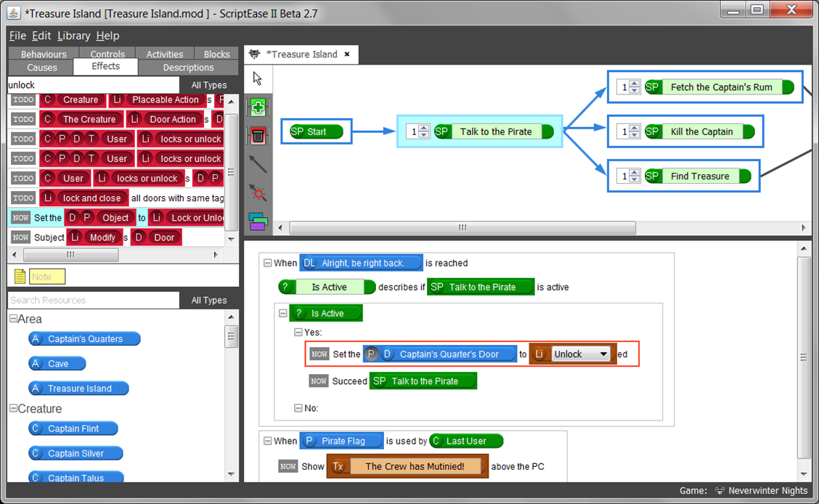Decrease Find Treasure fan-in count

pos(634,179)
